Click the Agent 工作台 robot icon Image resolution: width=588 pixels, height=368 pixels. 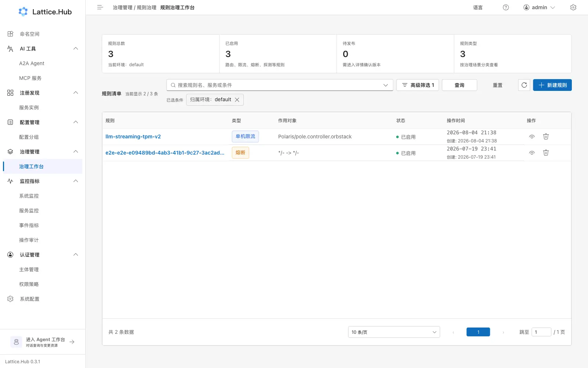(16, 342)
